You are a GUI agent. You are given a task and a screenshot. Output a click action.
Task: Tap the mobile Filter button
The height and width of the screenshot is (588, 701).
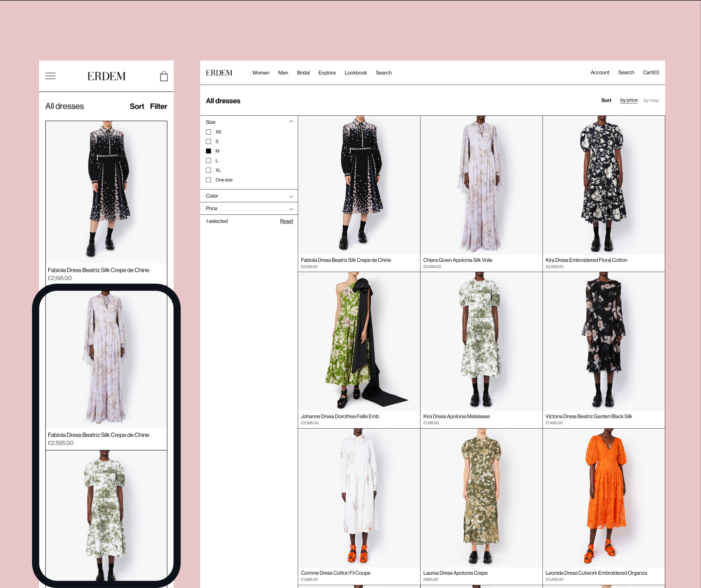pos(158,106)
